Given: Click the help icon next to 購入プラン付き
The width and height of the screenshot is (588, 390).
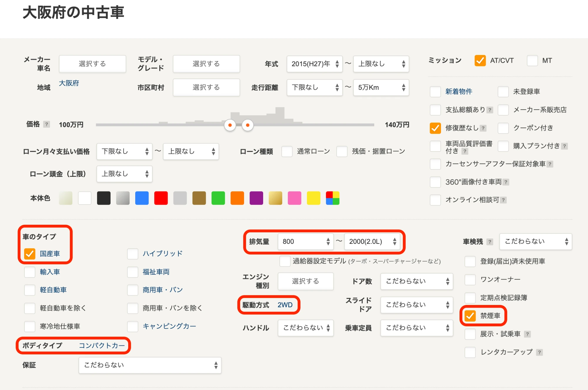Looking at the screenshot, I should (x=564, y=146).
